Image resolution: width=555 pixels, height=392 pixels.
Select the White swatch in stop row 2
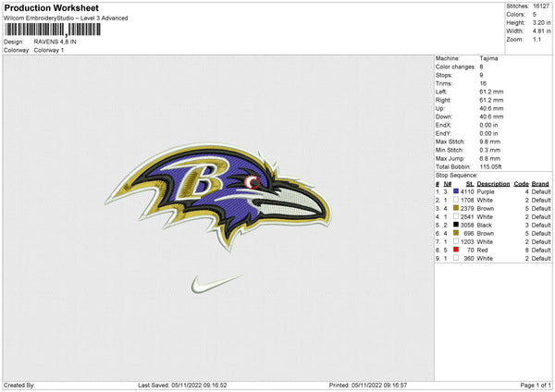point(456,200)
